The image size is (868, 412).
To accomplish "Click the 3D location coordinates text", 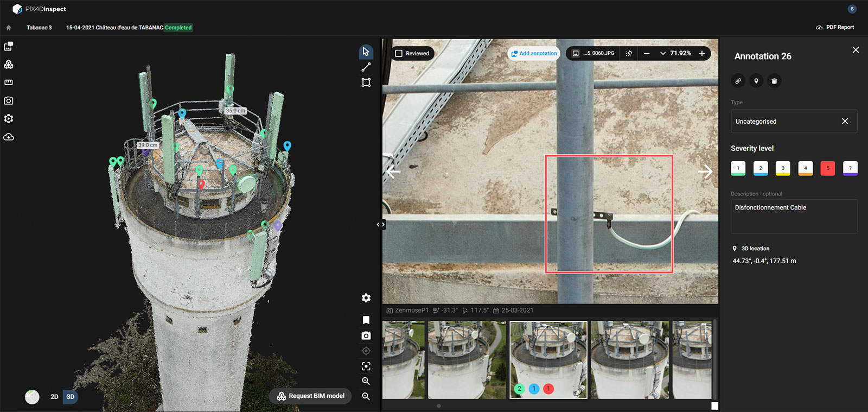I will click(x=764, y=261).
